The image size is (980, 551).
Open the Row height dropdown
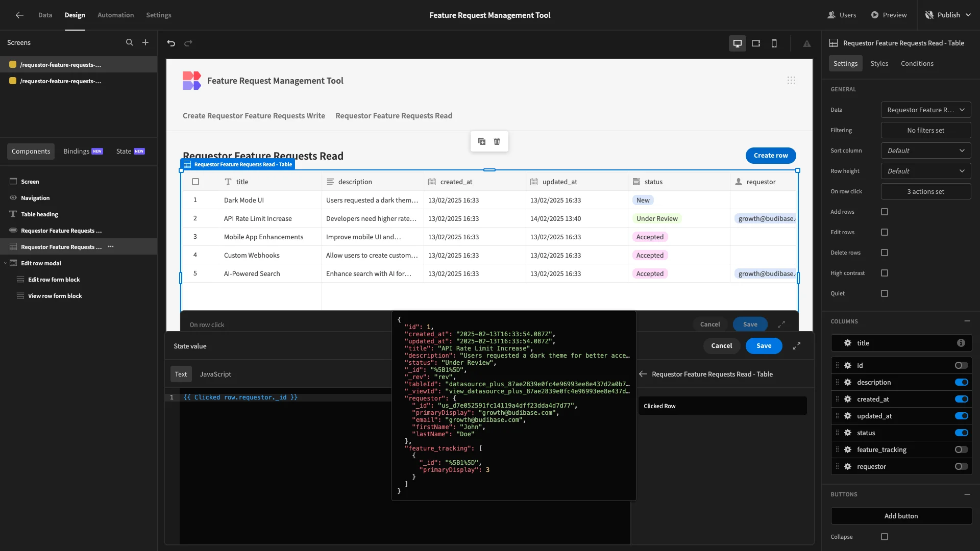(926, 171)
